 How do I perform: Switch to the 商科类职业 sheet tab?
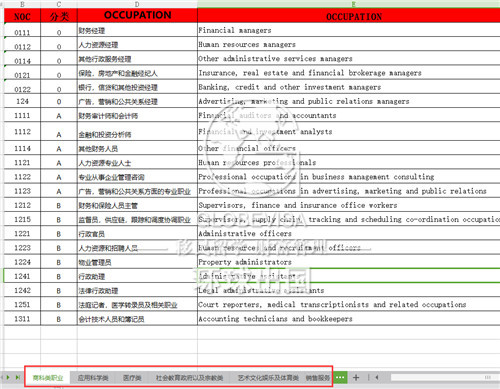click(48, 378)
